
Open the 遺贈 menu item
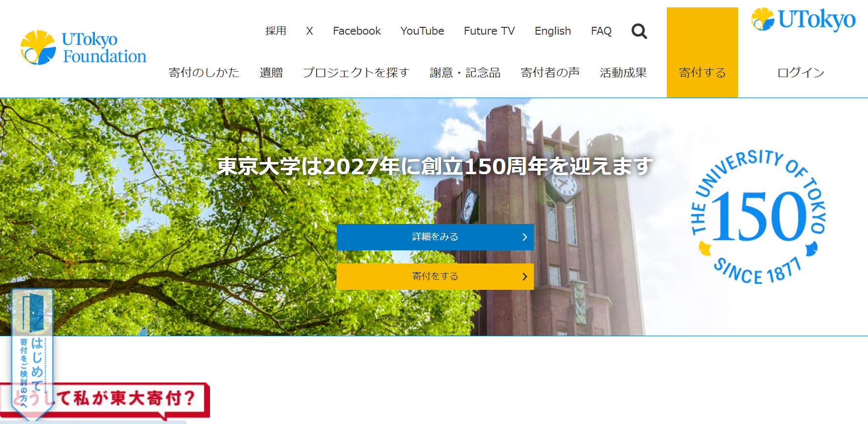pyautogui.click(x=271, y=72)
